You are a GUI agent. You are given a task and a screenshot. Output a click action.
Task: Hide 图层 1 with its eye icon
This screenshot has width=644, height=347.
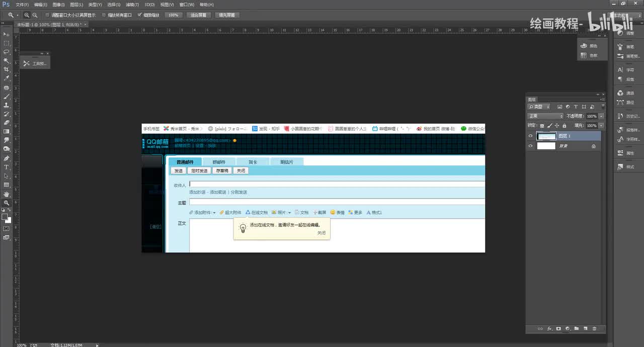(x=530, y=136)
